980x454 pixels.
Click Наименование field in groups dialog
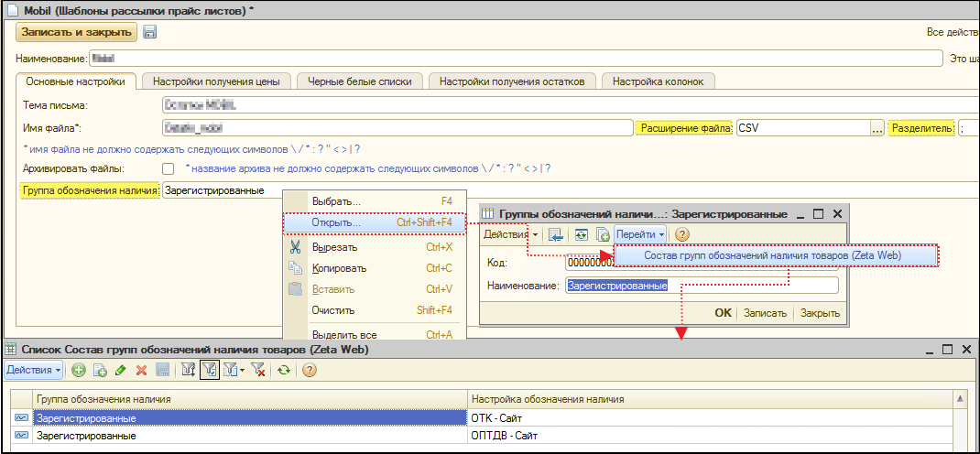coord(702,286)
